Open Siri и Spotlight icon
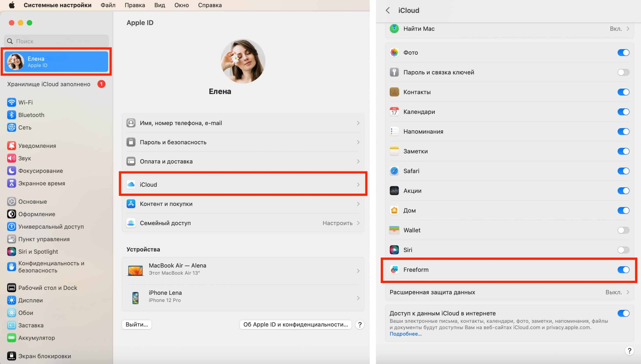Screen dimensions: 641x364 (x=12, y=251)
